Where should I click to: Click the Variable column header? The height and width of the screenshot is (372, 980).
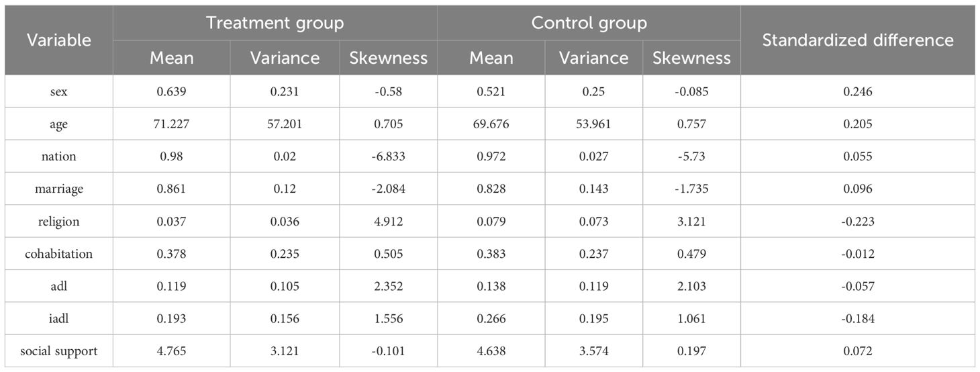[x=58, y=40]
